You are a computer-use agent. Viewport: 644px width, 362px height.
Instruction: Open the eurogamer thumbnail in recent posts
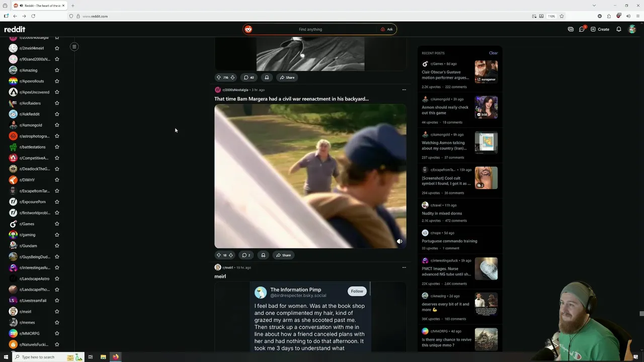tap(486, 71)
